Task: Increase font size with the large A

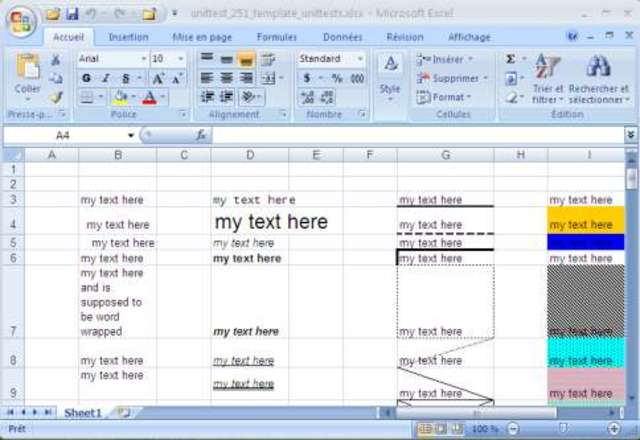Action: [x=158, y=78]
